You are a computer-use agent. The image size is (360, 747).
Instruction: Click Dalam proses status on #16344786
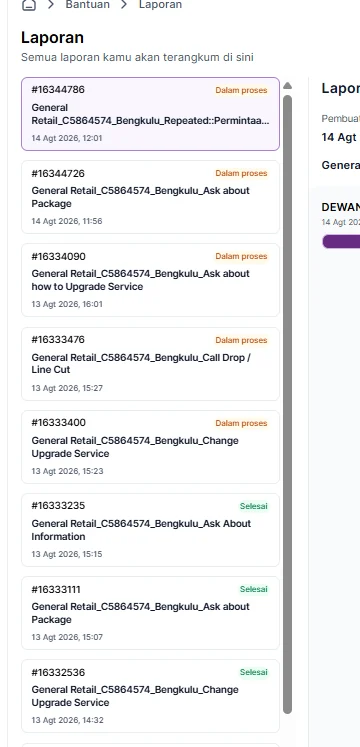(x=241, y=91)
